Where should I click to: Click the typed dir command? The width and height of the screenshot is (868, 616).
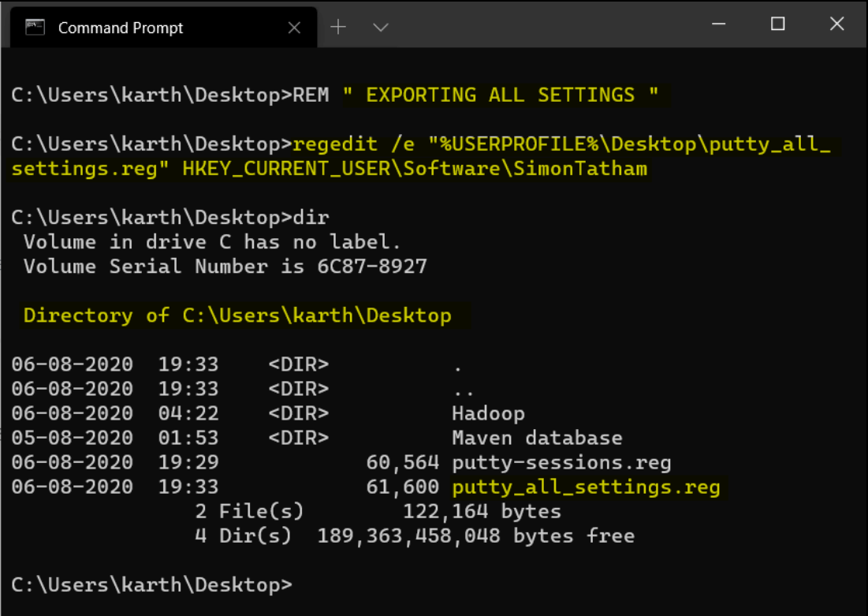pos(311,218)
